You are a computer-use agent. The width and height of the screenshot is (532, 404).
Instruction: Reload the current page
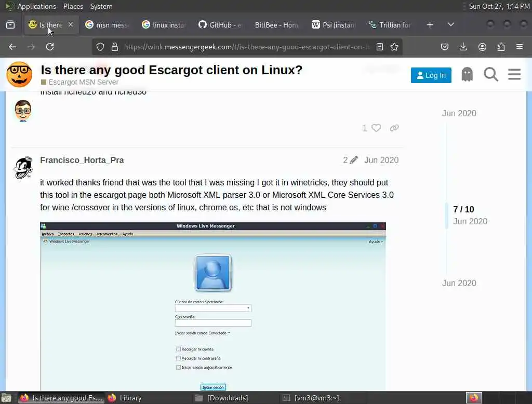[50, 47]
